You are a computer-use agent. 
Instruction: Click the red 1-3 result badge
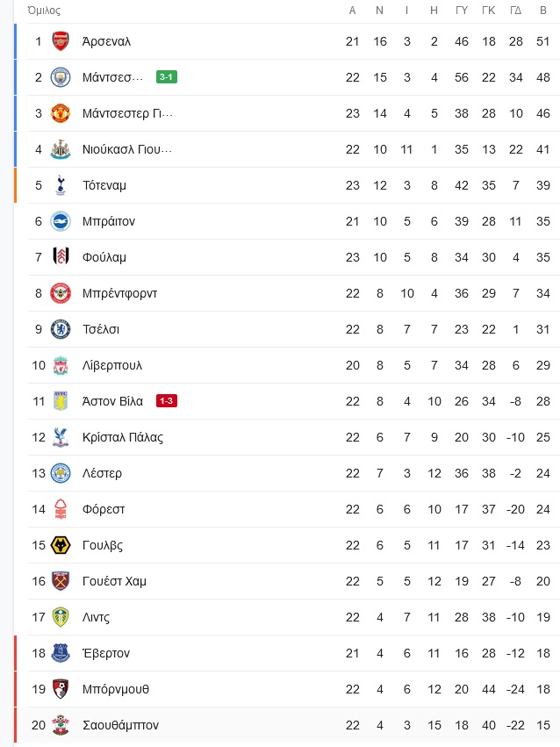click(167, 400)
